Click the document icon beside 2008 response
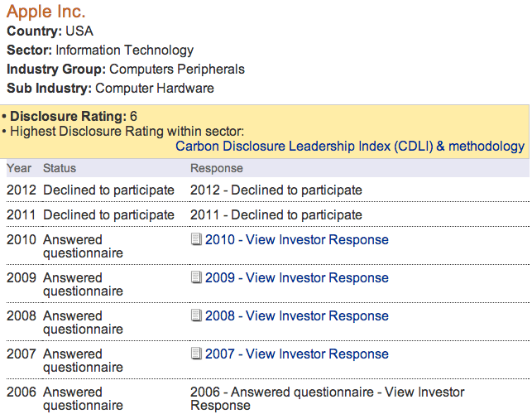The image size is (532, 414). (196, 316)
